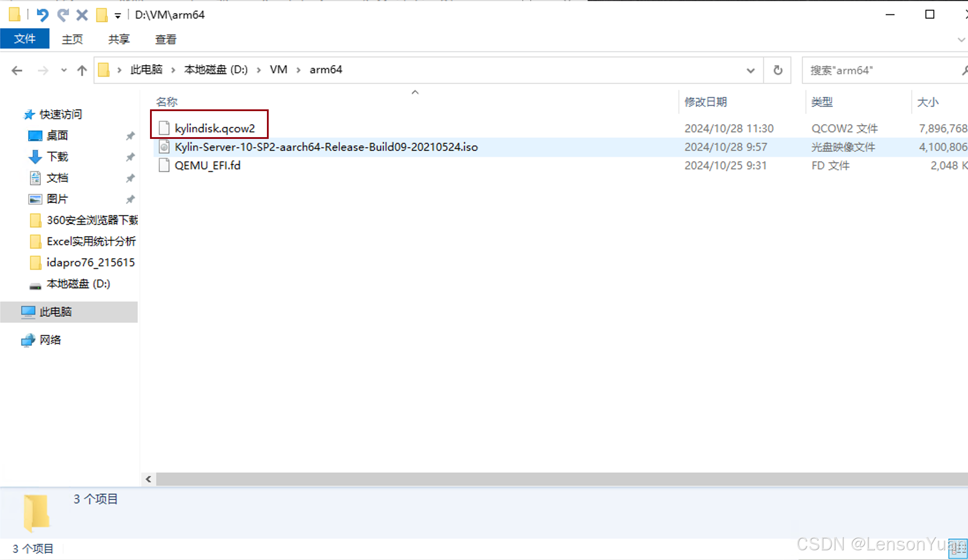Screen dimensions: 968x560
Task: Expand the chevron after 此电脑 in breadcrumb
Action: coord(173,70)
